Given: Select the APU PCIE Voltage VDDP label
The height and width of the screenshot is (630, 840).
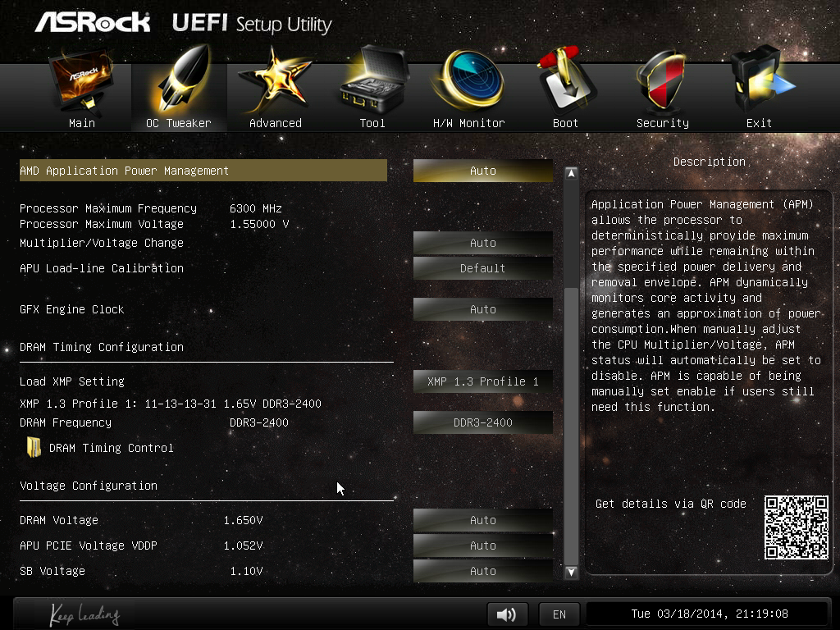Looking at the screenshot, I should (89, 546).
